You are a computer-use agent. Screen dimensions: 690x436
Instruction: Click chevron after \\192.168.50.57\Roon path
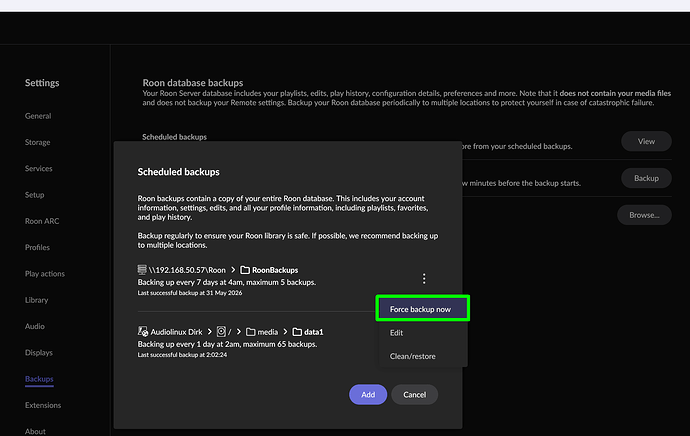pos(233,270)
